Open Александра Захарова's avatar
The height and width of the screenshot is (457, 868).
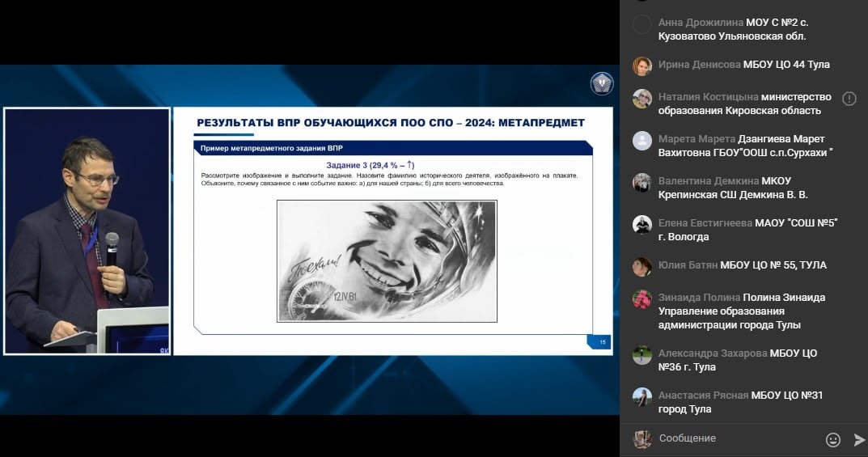coord(641,354)
